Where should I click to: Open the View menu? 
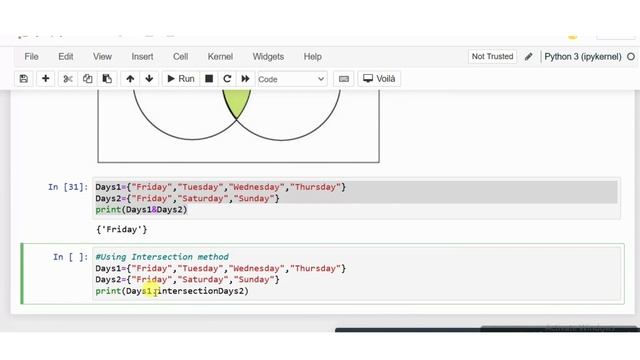tap(102, 57)
